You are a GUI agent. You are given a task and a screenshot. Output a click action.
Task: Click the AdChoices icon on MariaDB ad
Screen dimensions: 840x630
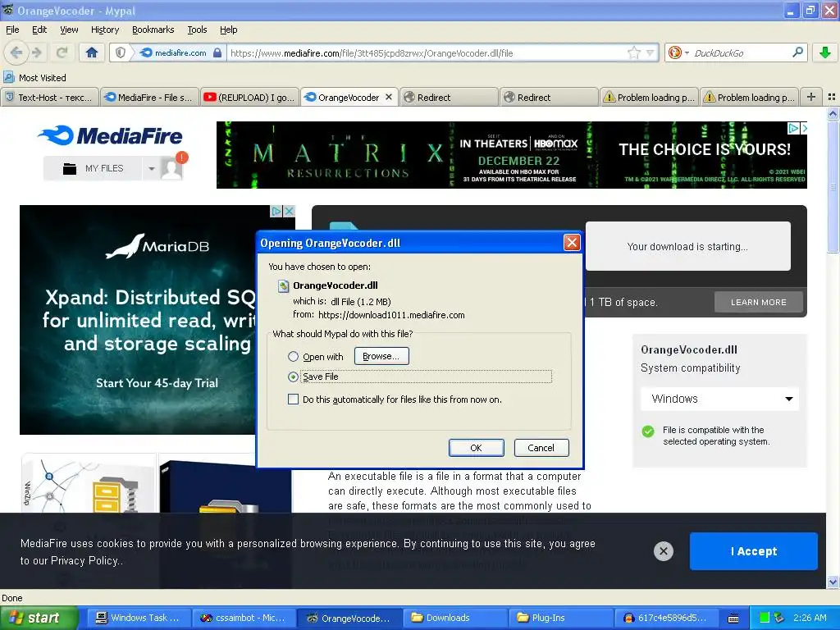point(276,211)
